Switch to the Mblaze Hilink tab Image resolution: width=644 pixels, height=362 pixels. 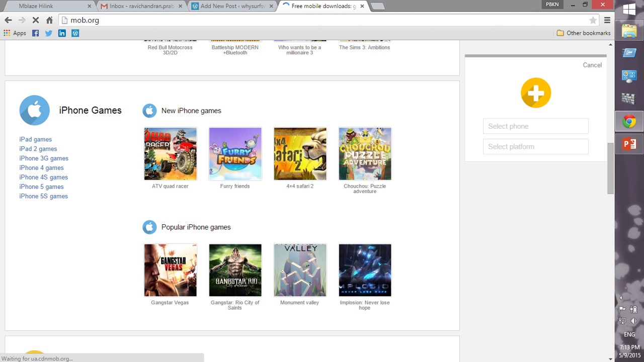[x=48, y=6]
